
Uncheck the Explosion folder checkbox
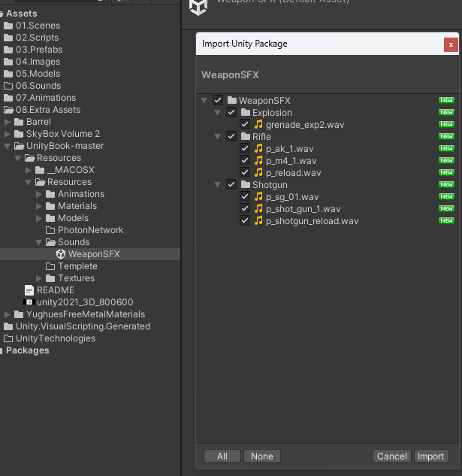click(231, 112)
